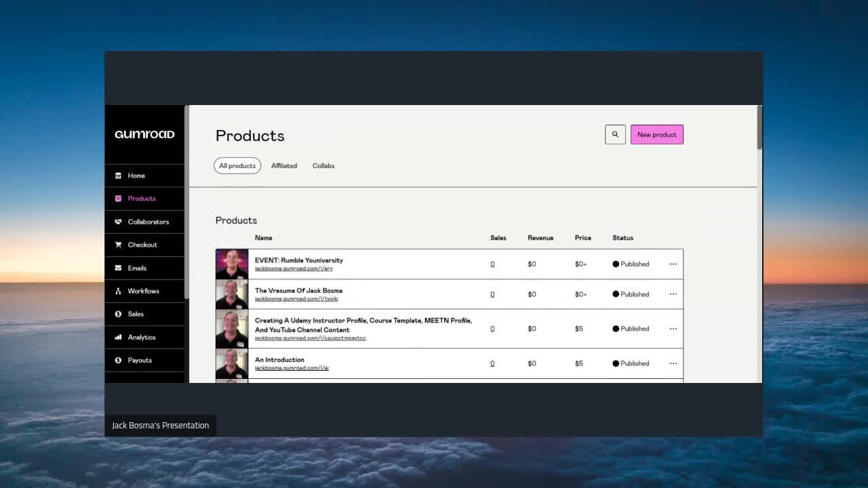This screenshot has height=488, width=868.
Task: Click the Jack Bosma's Presentation label
Action: (160, 425)
